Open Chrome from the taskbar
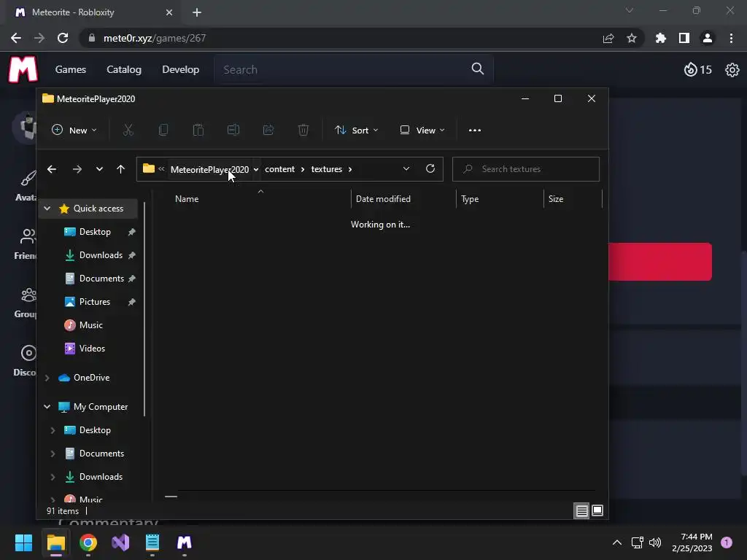 coord(88,542)
